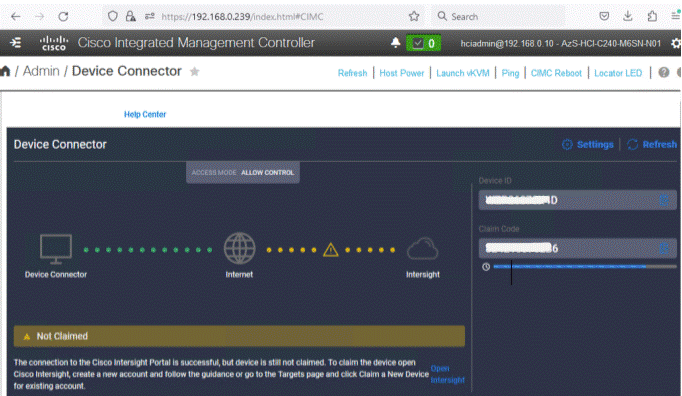Click the Access Mode Allow Control badge
Screen dimensions: 682x396
coord(243,173)
